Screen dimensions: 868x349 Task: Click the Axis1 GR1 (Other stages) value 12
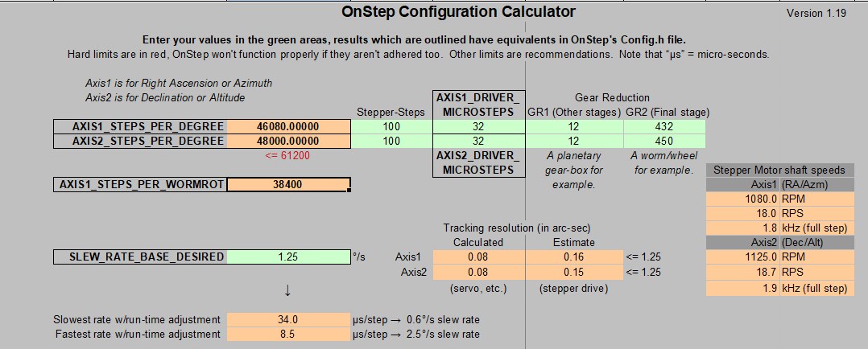574,127
